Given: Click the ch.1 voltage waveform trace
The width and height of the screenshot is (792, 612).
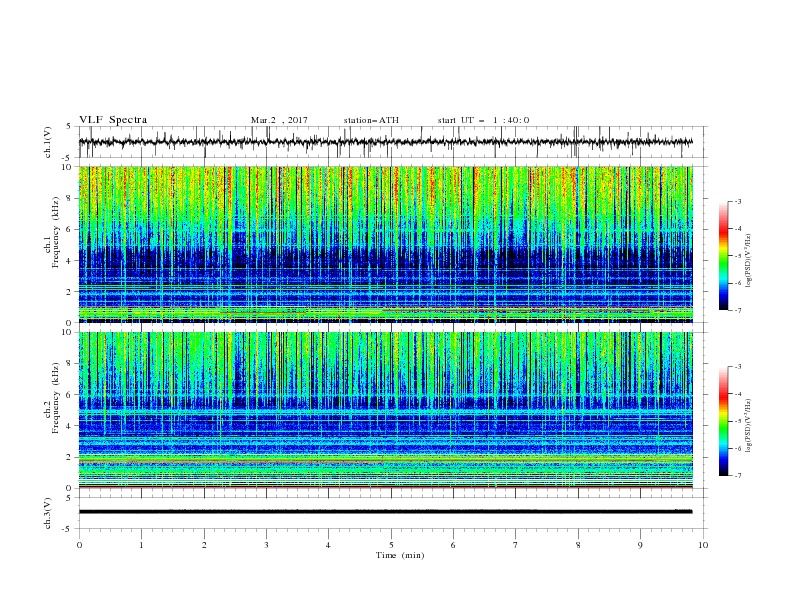Looking at the screenshot, I should [386, 142].
